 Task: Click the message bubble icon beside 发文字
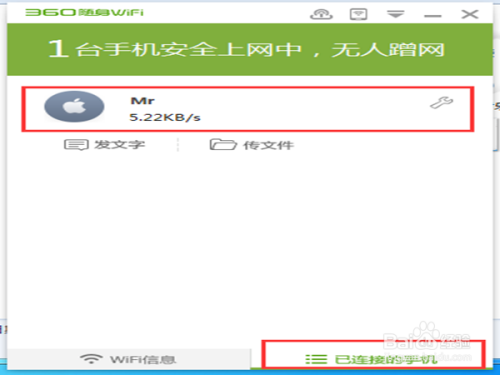pyautogui.click(x=76, y=145)
